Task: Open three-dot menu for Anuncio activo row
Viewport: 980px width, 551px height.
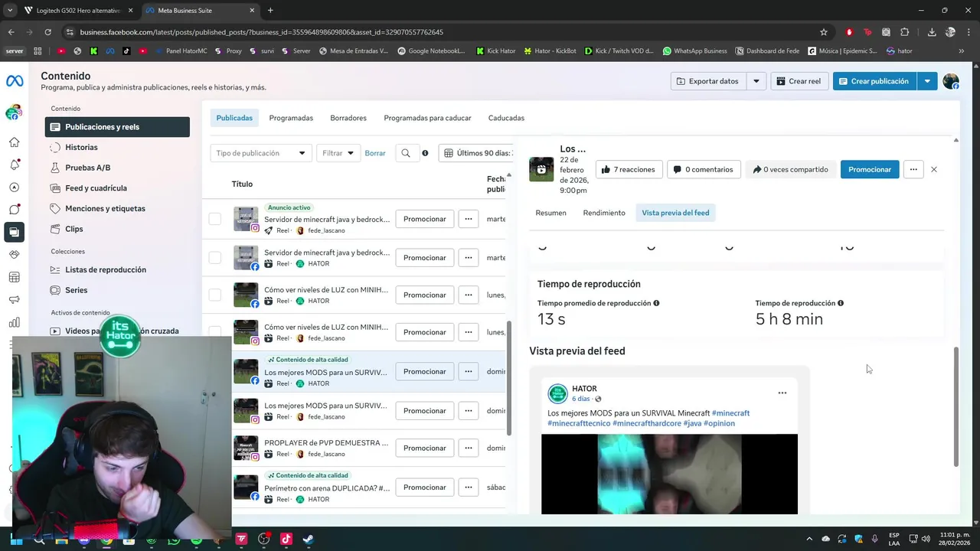Action: coord(469,219)
